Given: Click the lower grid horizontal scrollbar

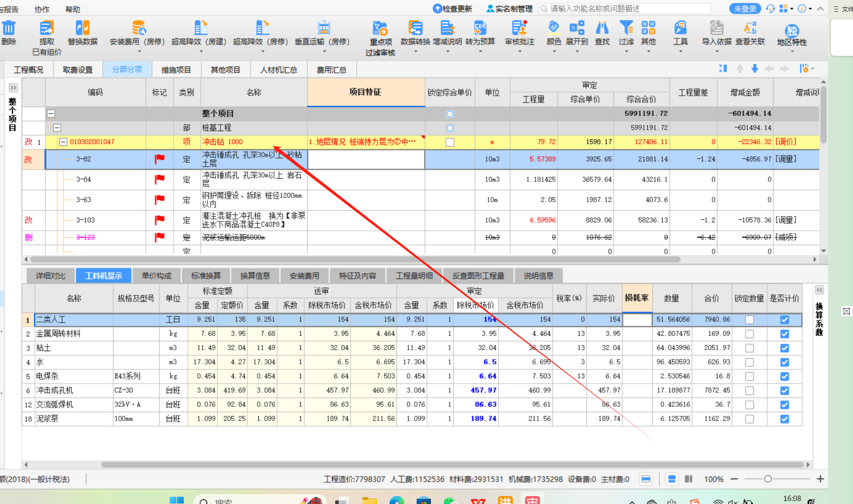Looking at the screenshot, I should pyautogui.click(x=454, y=465).
